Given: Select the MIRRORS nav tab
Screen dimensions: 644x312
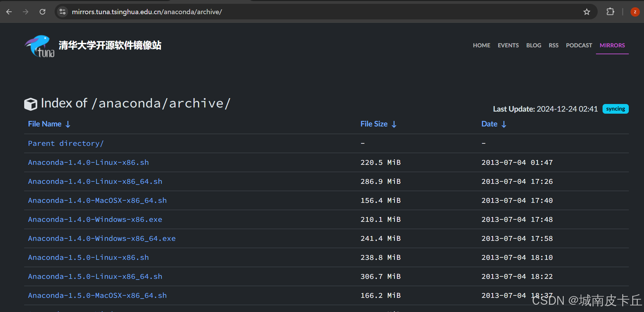Looking at the screenshot, I should 612,45.
